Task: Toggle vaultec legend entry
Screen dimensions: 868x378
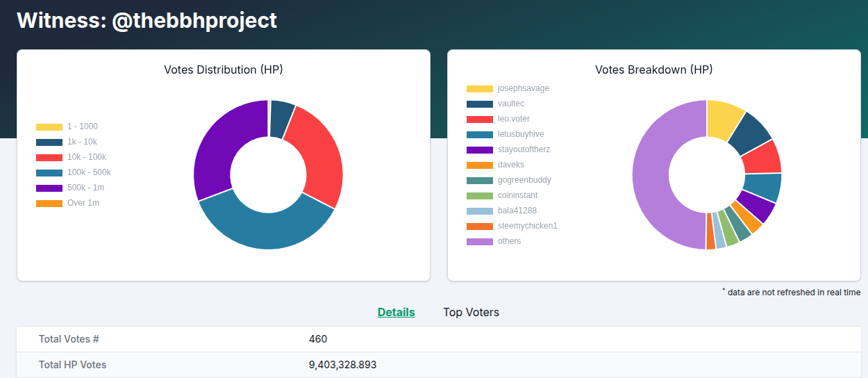Action: (x=508, y=104)
